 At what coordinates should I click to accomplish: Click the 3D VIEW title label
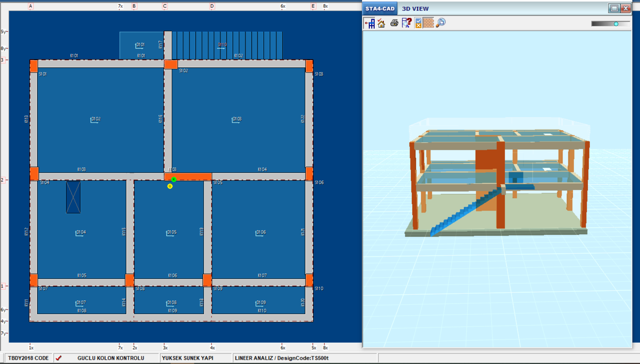click(415, 8)
